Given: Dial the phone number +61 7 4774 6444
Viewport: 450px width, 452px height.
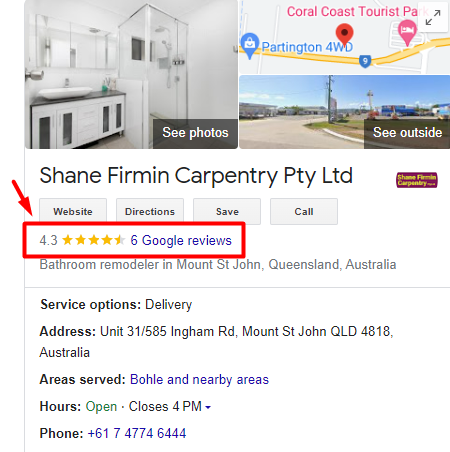Looking at the screenshot, I should click(137, 434).
